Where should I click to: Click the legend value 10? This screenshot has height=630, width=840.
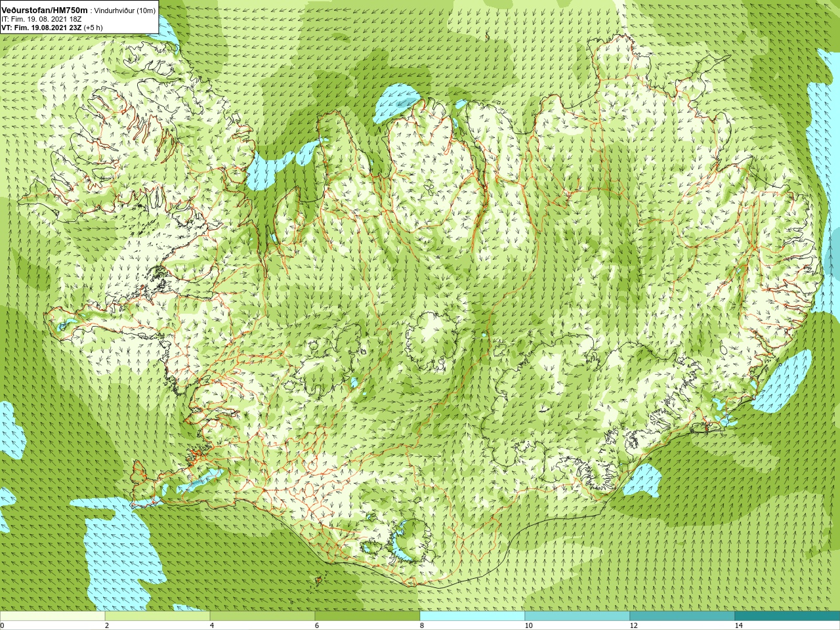528,625
